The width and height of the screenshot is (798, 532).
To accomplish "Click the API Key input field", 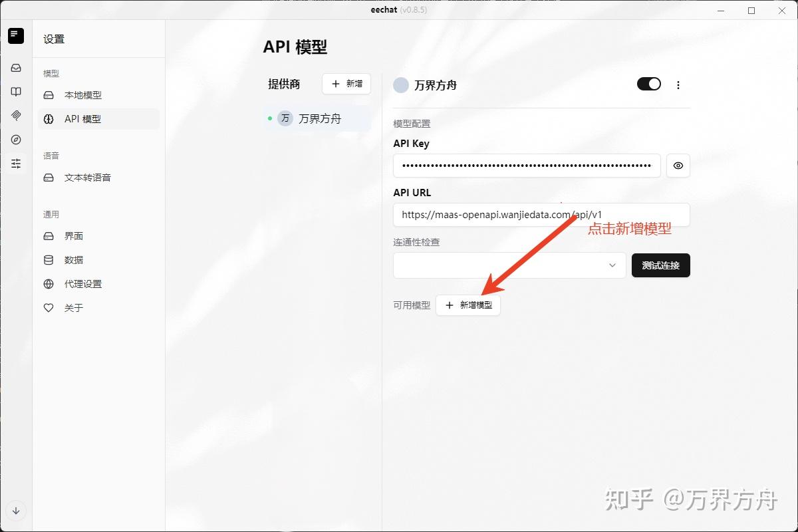I will (527, 166).
